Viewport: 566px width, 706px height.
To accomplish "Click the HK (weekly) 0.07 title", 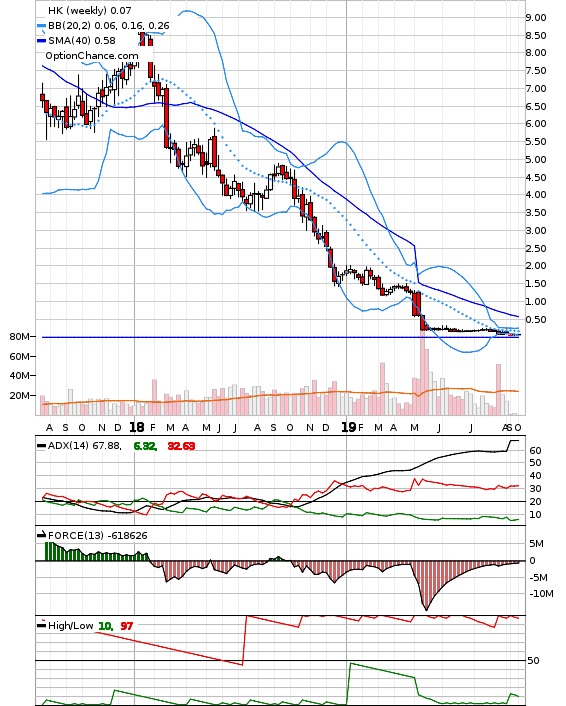I will pos(90,10).
